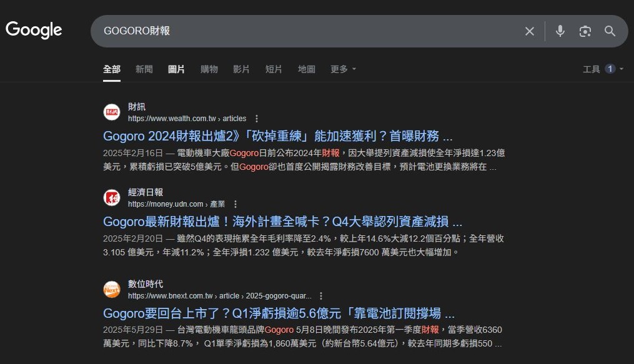Open the 短片 tab
Image resolution: width=634 pixels, height=364 pixels.
click(274, 69)
